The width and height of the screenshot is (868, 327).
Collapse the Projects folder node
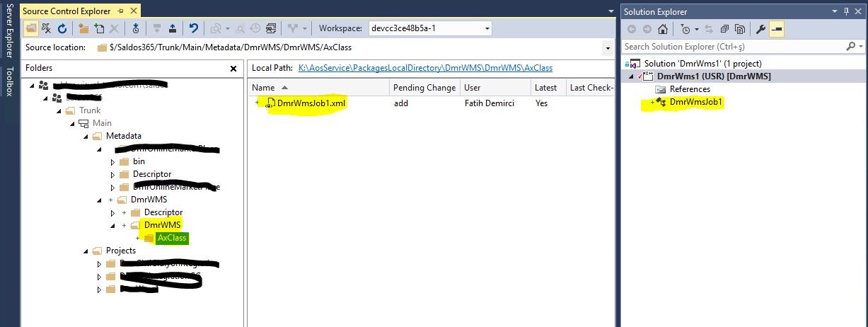coord(86,251)
